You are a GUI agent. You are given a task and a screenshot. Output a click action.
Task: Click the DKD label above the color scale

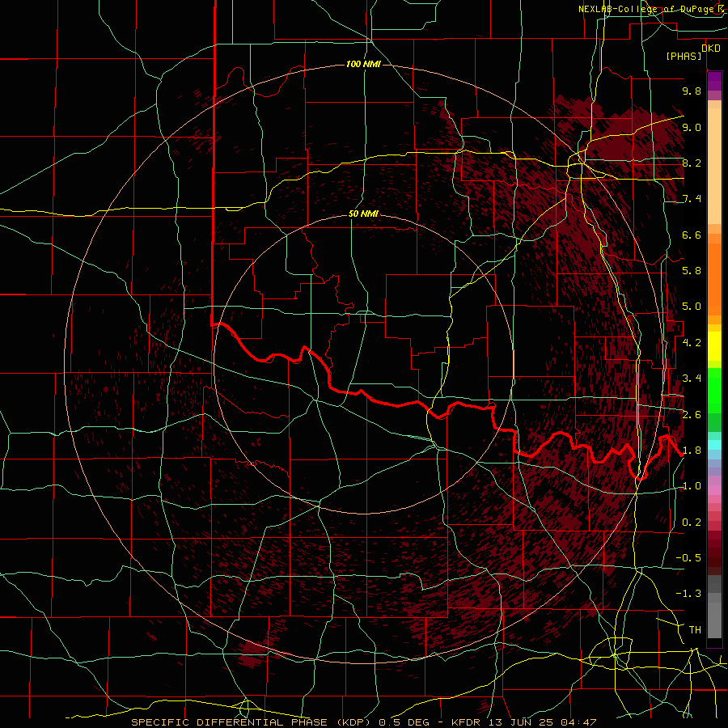[x=711, y=49]
